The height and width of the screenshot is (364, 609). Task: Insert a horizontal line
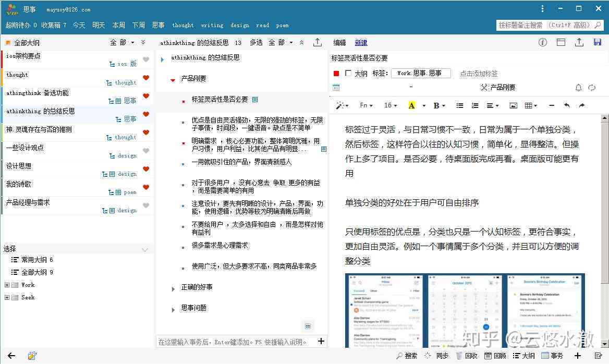tap(552, 105)
